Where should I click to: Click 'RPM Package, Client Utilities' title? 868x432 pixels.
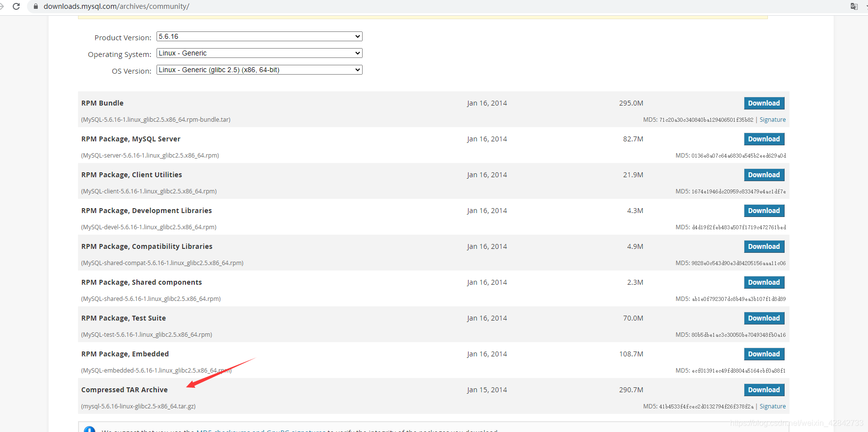pos(132,175)
